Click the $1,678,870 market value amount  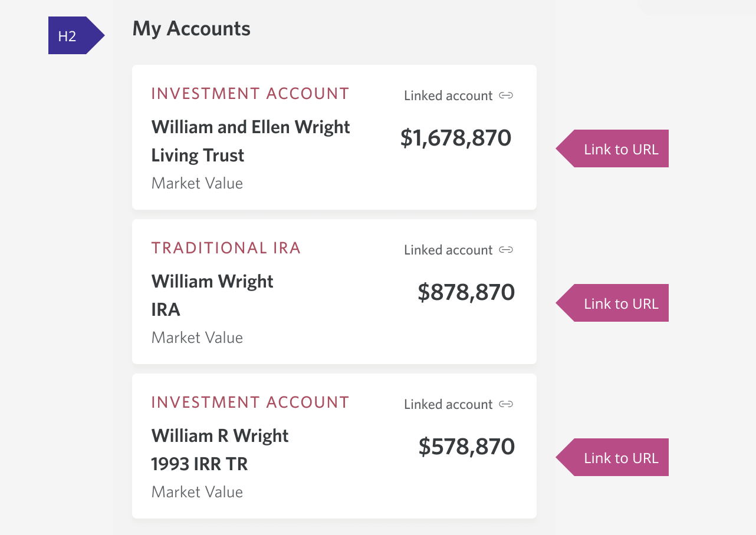[455, 138]
